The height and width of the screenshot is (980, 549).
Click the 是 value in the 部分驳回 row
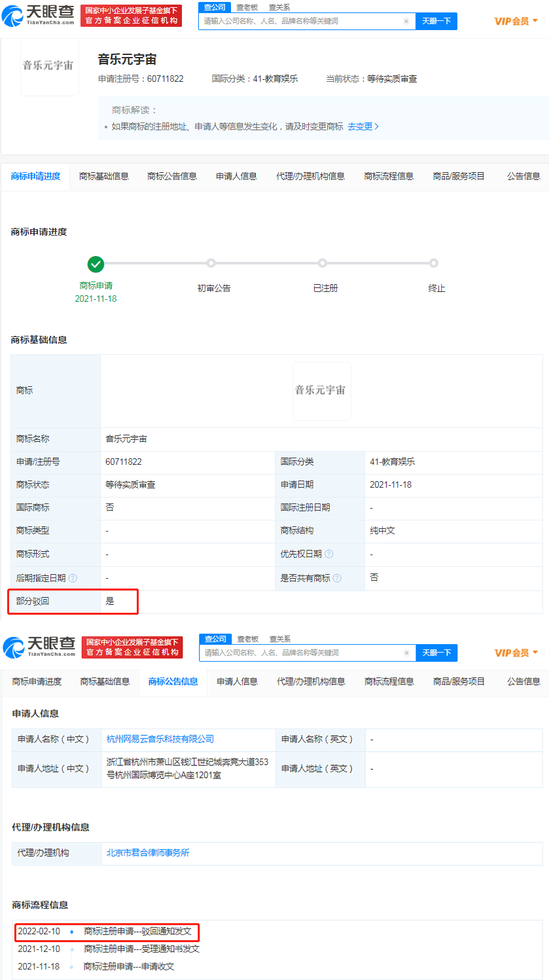click(110, 601)
